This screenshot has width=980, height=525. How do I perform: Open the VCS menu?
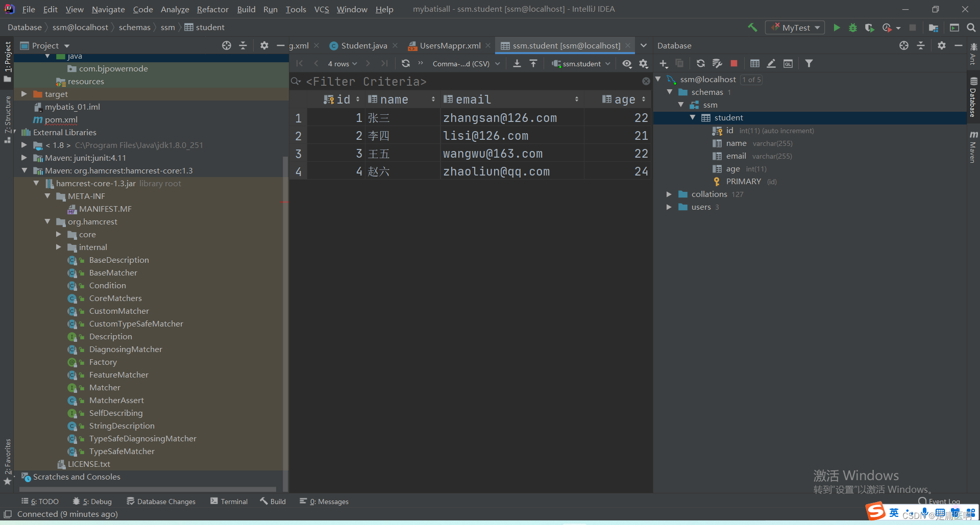pyautogui.click(x=322, y=9)
